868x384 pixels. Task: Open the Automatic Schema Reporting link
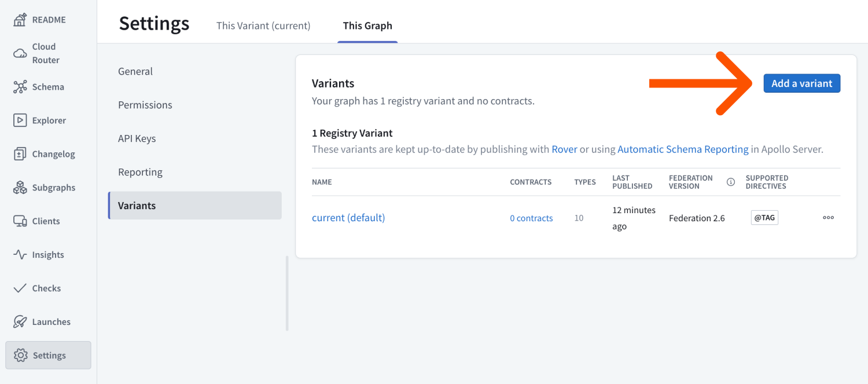click(683, 149)
